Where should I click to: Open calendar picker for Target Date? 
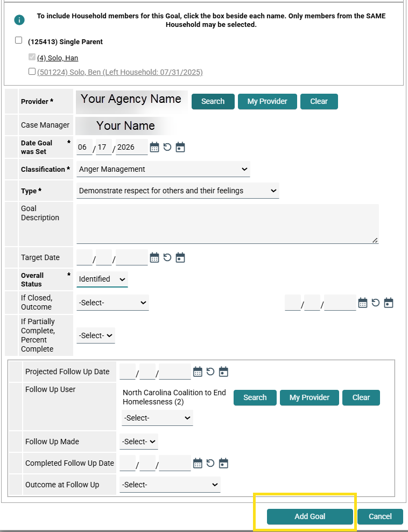154,257
